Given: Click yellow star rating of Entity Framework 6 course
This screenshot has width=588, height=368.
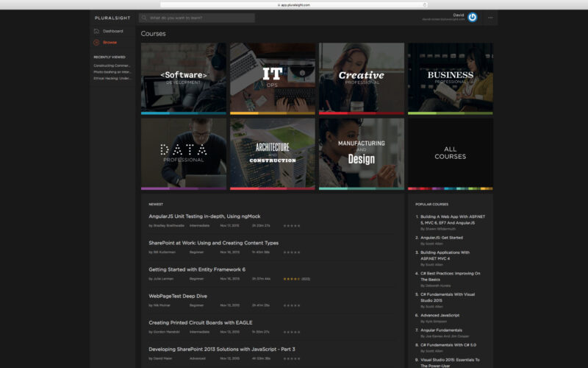Looking at the screenshot, I should pos(291,279).
